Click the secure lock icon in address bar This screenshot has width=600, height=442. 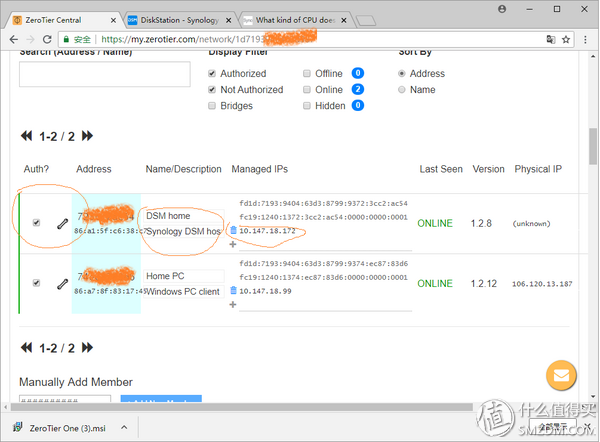coord(66,39)
